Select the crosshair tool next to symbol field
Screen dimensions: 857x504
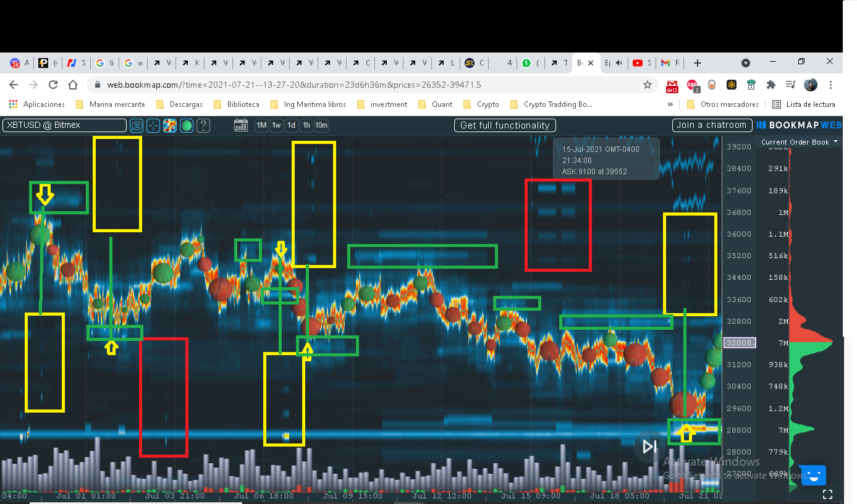(x=153, y=125)
